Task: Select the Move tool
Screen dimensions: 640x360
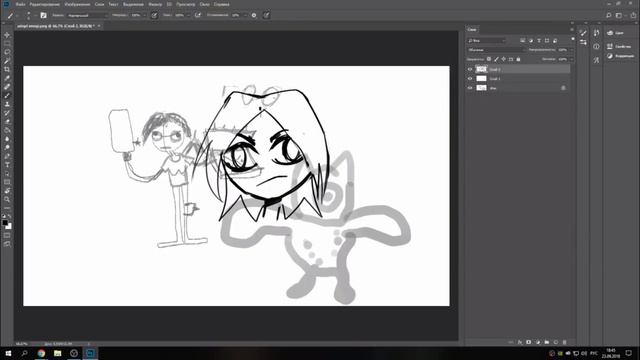Action: (7, 35)
